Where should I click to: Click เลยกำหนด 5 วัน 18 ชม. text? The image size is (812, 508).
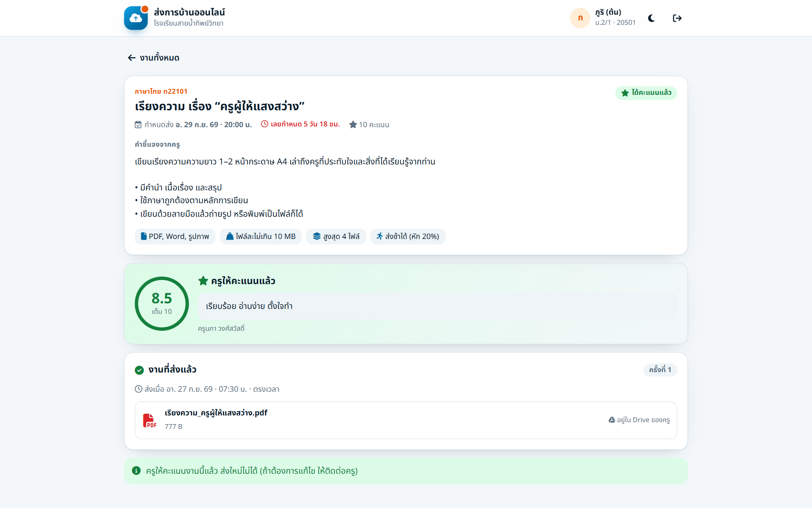[x=305, y=124]
